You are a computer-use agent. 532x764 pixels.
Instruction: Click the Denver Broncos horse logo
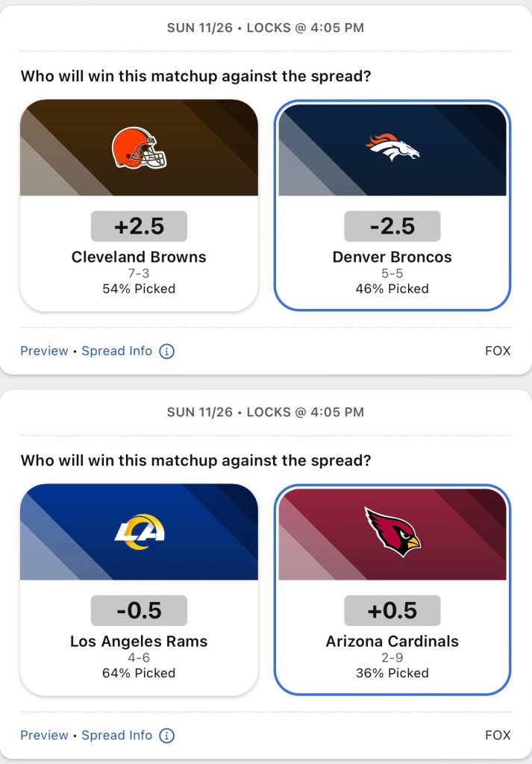(392, 147)
